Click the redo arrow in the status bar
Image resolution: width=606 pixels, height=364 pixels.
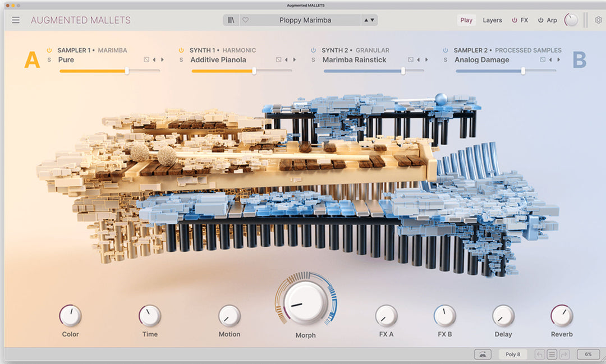click(564, 354)
